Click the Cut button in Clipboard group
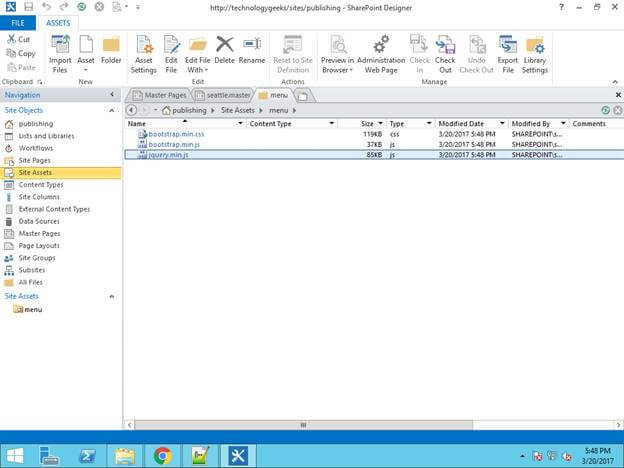 point(18,39)
